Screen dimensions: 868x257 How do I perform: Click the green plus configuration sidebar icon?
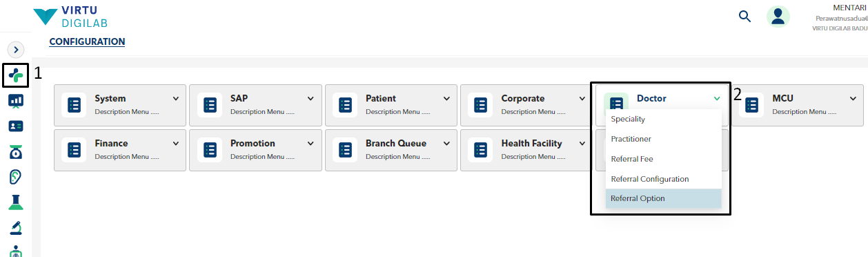tap(15, 75)
